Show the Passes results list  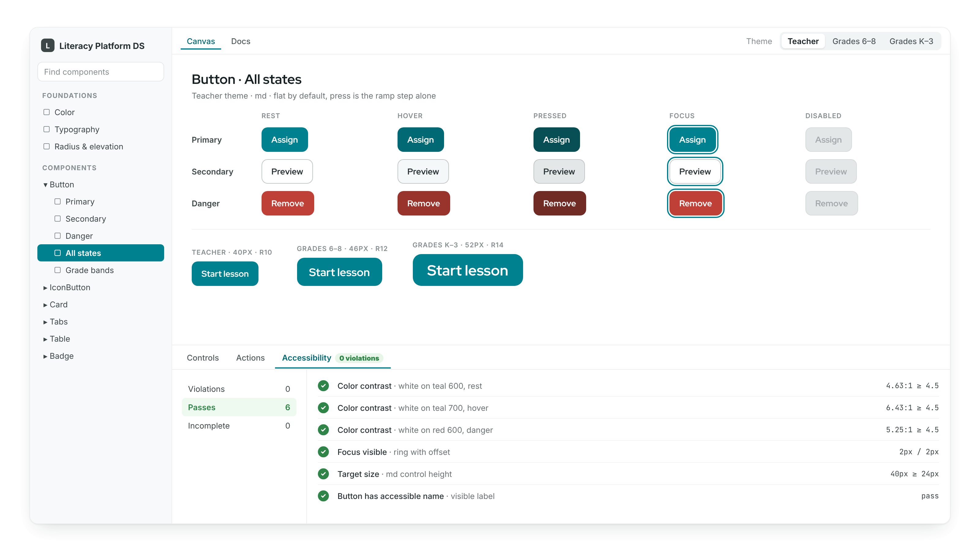239,407
